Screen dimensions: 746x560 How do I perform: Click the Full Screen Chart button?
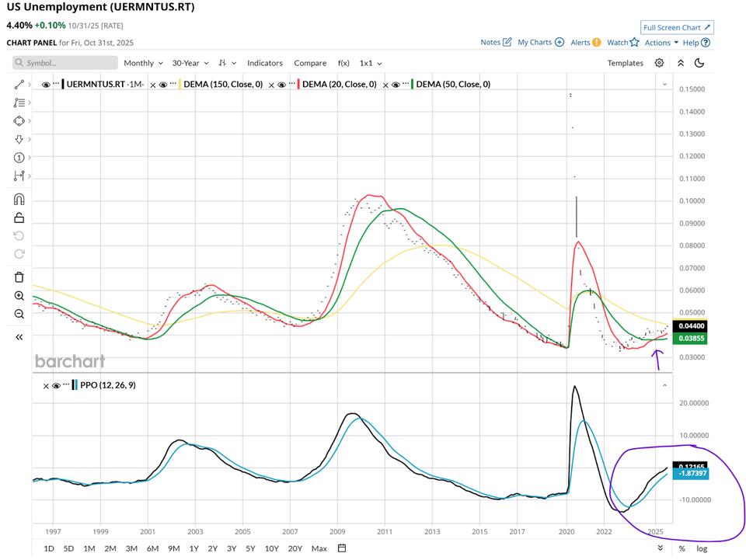click(x=677, y=27)
